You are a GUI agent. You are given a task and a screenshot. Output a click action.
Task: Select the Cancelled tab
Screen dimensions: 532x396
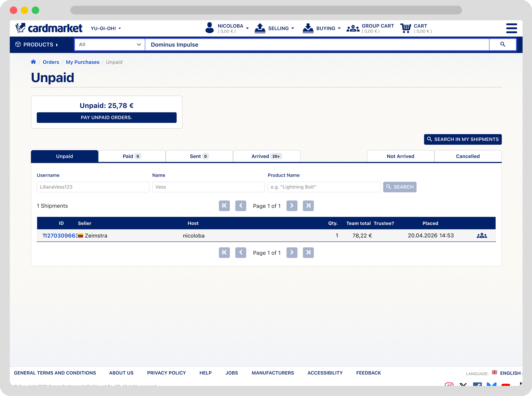(468, 156)
